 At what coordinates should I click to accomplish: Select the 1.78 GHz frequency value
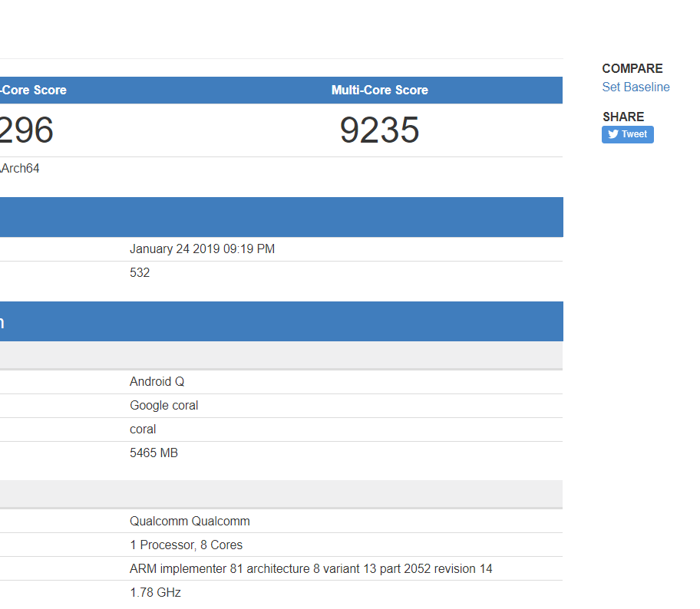(155, 592)
